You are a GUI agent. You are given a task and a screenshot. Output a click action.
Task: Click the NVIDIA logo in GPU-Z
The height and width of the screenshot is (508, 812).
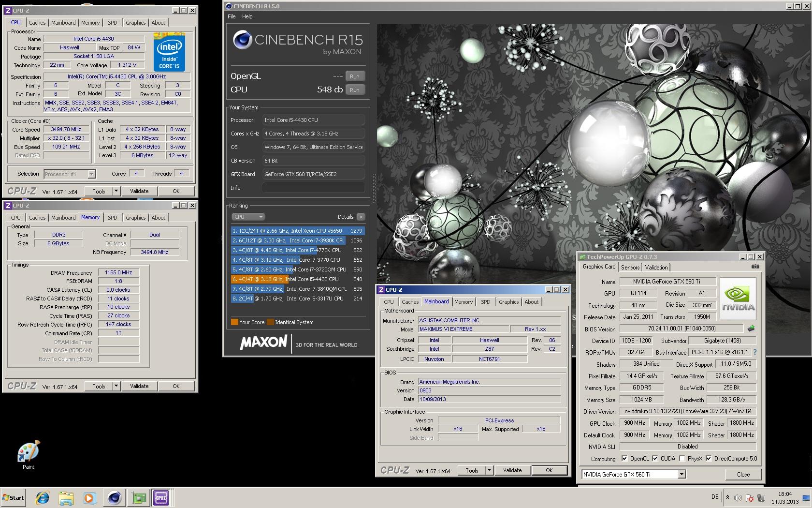tap(738, 299)
